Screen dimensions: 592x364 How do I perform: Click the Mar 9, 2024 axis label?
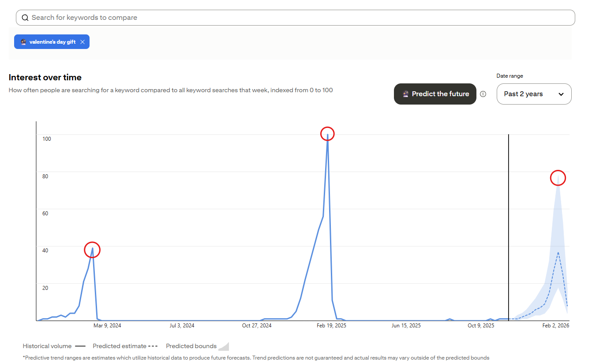[x=107, y=326]
